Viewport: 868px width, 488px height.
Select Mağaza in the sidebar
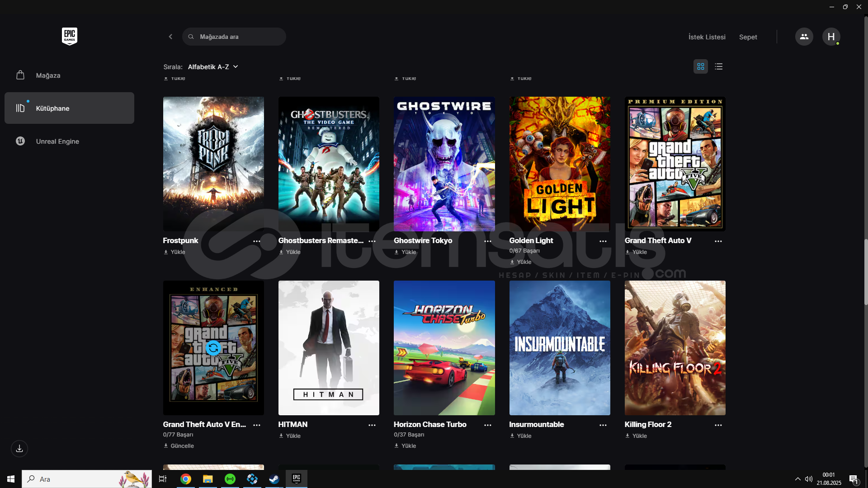click(x=69, y=75)
